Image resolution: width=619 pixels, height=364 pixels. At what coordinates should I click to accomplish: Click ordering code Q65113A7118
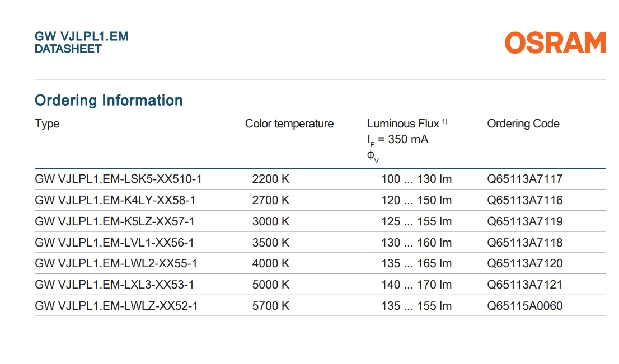pyautogui.click(x=524, y=243)
